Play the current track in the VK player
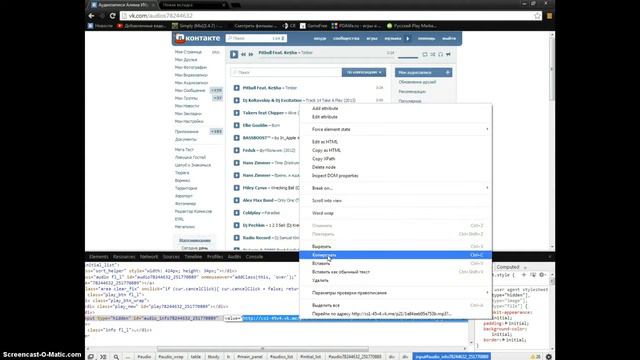Screen dimensions: 640x360 coord(234,54)
